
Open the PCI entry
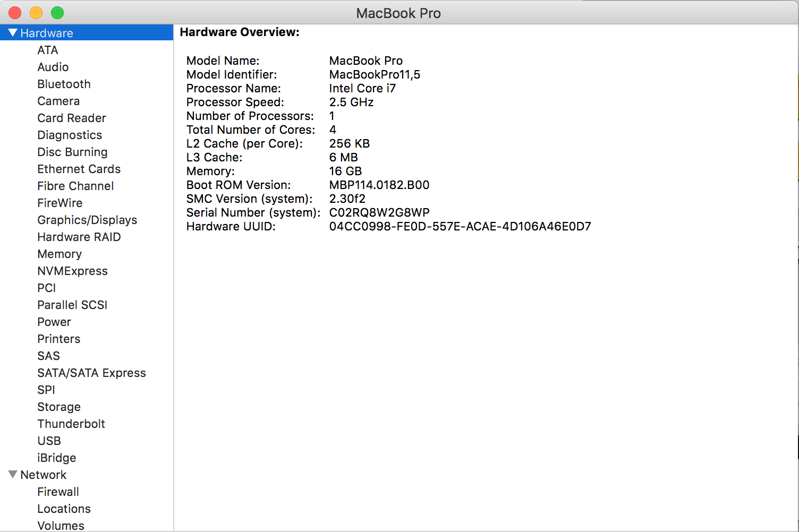click(x=47, y=288)
